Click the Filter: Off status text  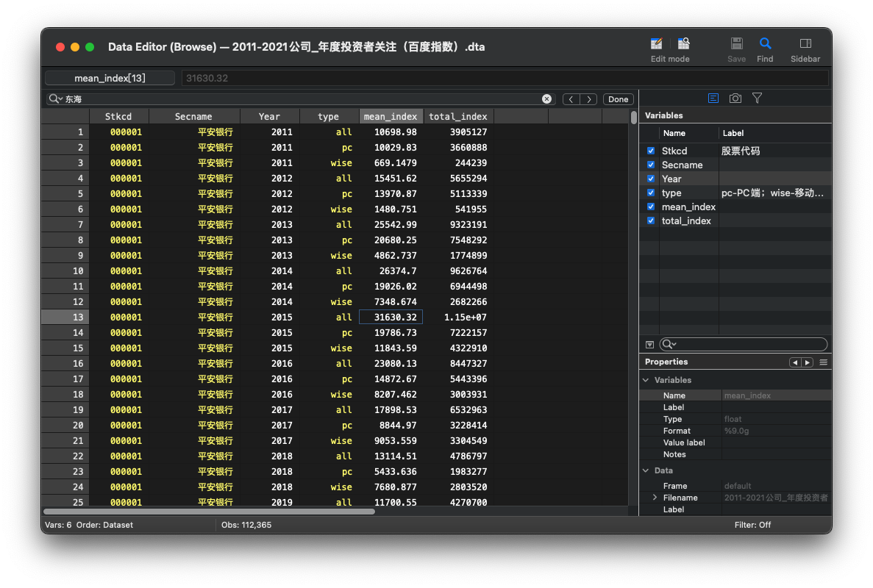click(x=752, y=525)
